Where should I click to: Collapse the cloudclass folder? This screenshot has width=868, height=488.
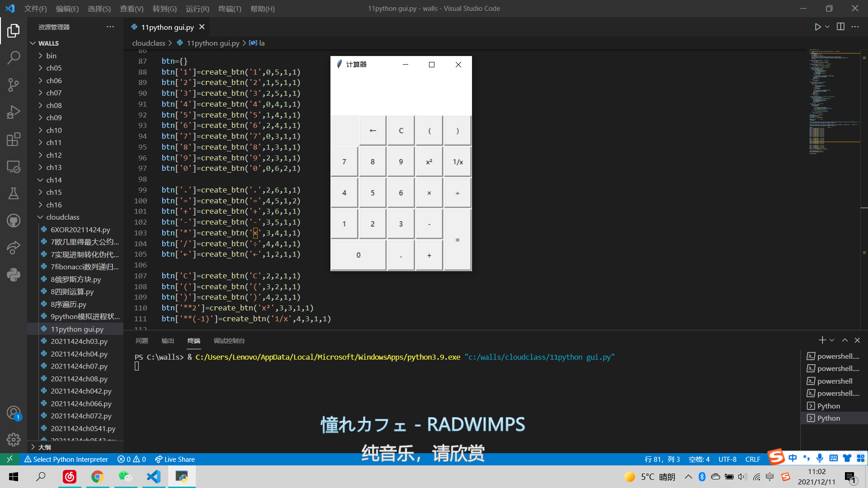[x=62, y=217]
